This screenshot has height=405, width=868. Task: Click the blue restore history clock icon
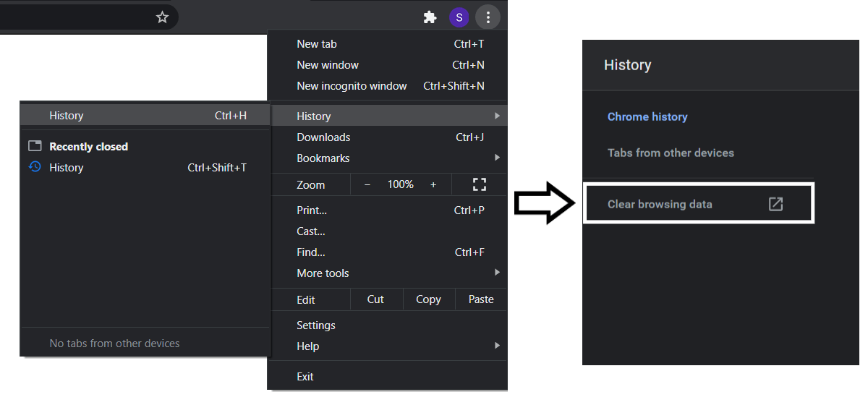coord(35,167)
